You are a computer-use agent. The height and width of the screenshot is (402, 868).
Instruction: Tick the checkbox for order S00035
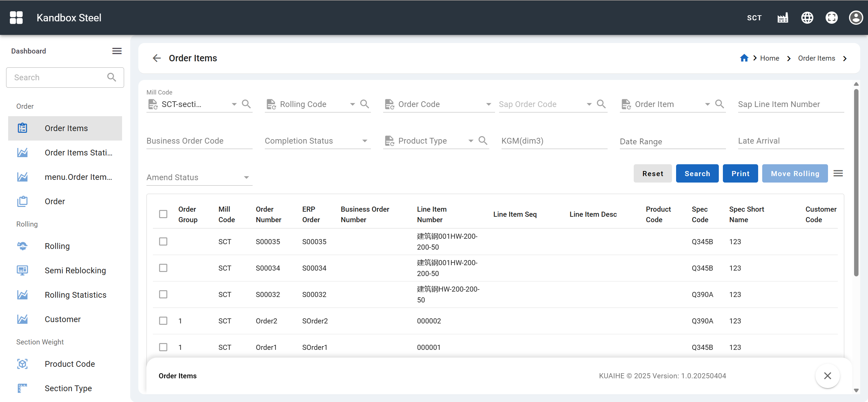tap(163, 241)
